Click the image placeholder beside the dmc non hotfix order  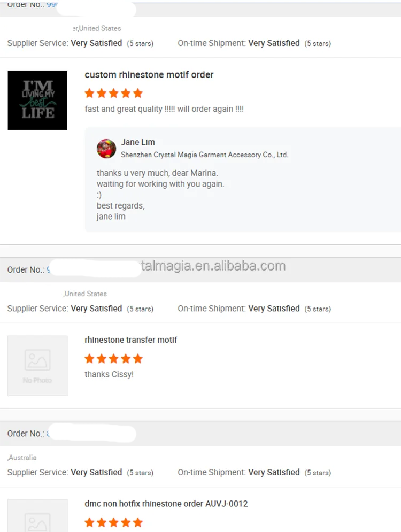click(x=37, y=516)
